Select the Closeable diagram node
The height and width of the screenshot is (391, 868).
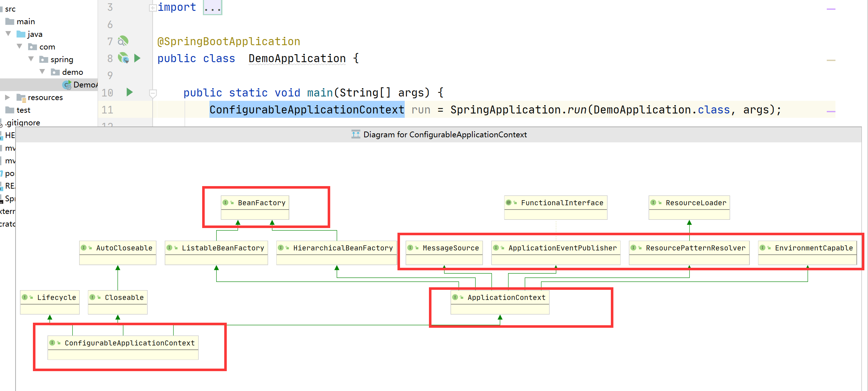(x=118, y=302)
